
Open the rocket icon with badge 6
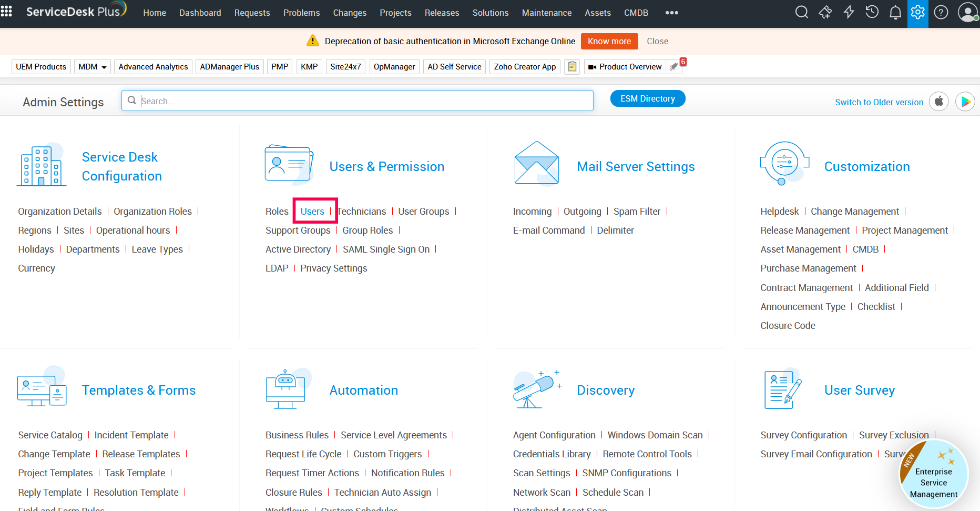click(x=675, y=67)
